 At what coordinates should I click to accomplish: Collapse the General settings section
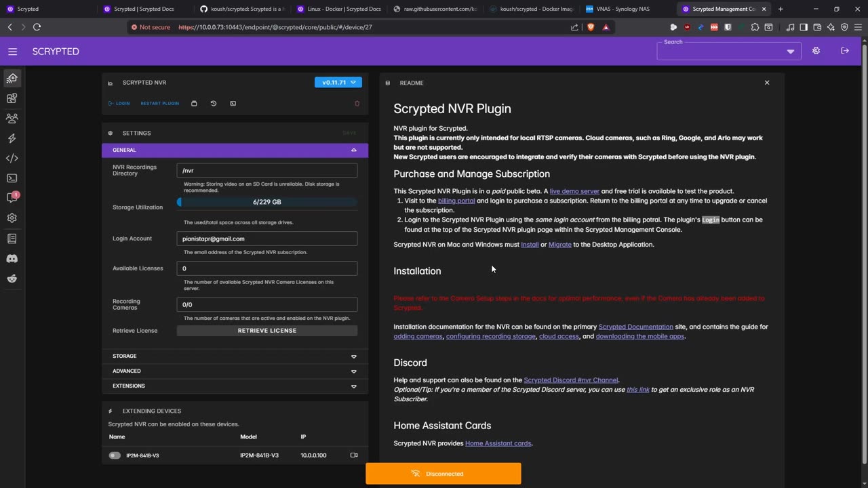coord(235,150)
